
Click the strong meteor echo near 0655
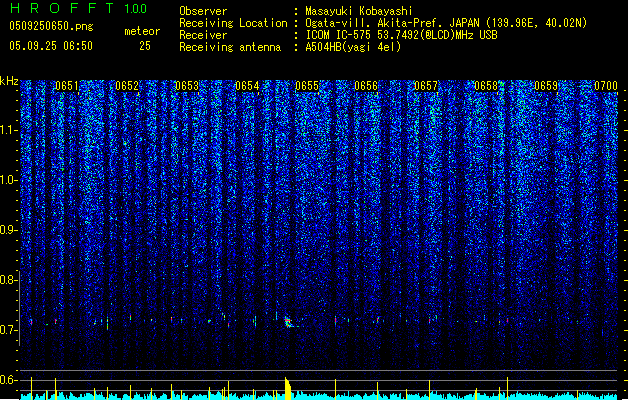point(289,322)
